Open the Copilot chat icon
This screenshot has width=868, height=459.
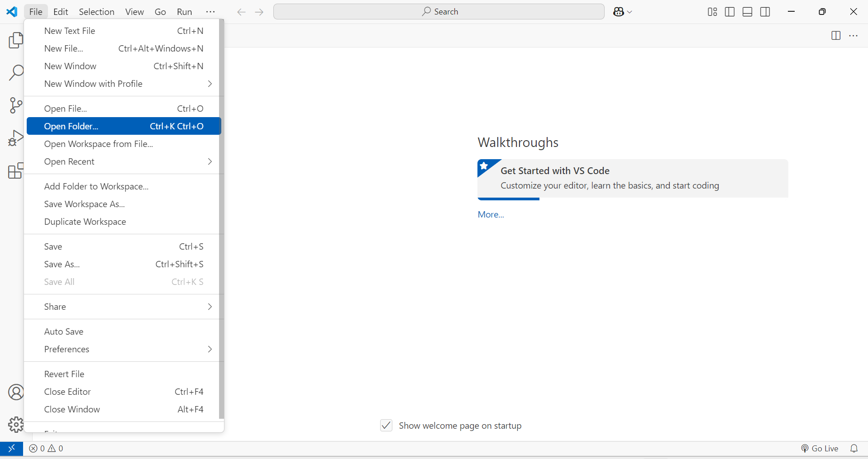tap(619, 12)
